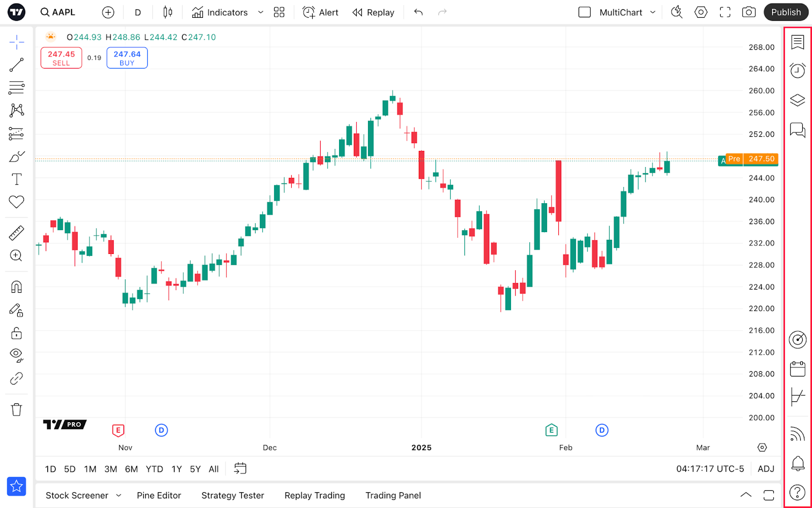Image resolution: width=812 pixels, height=508 pixels.
Task: Open the Fibonacci retracement tools
Action: point(16,88)
